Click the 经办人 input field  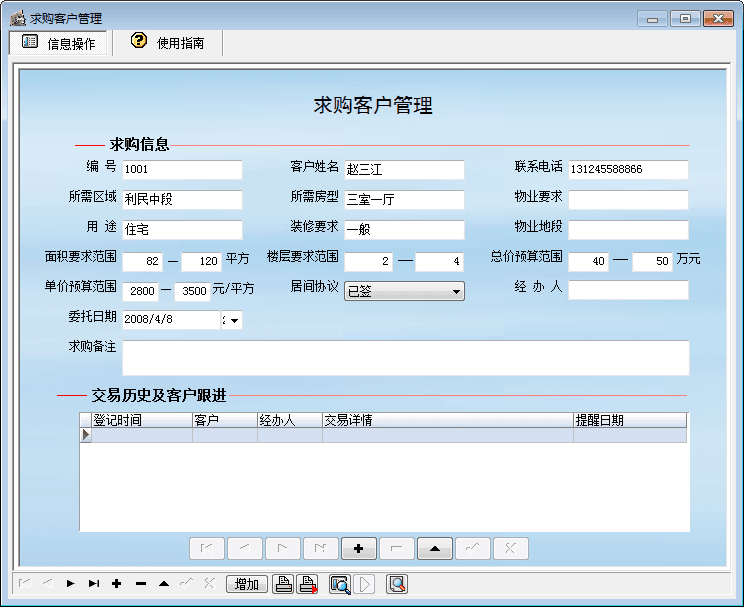(x=628, y=290)
